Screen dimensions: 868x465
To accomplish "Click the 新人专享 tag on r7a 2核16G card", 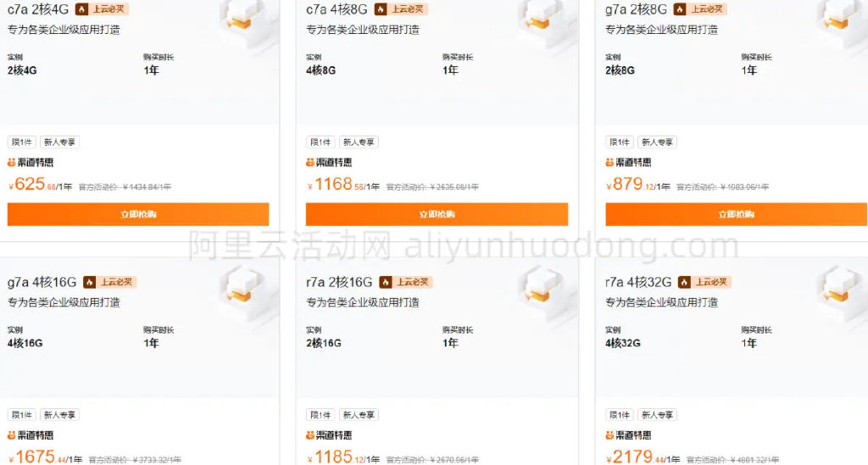I will (x=359, y=415).
